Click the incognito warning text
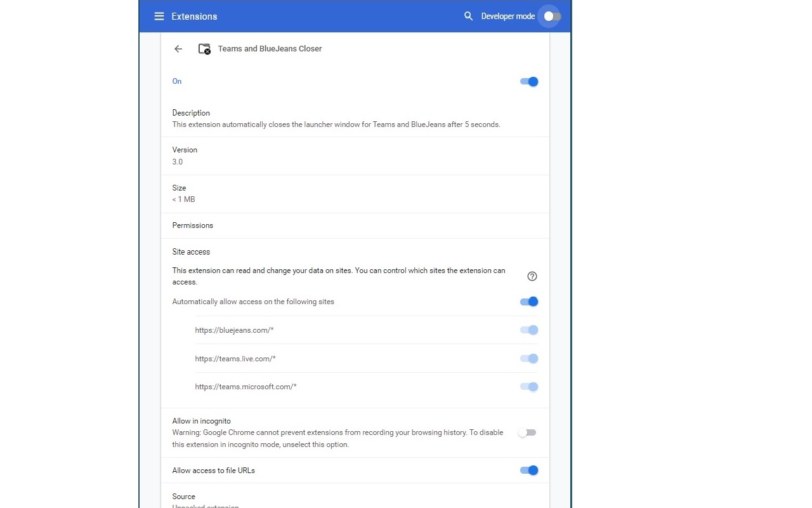The image size is (812, 508). click(x=337, y=438)
